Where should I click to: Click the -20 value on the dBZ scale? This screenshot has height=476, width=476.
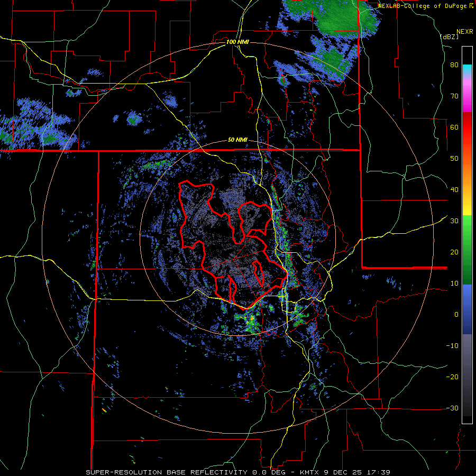click(452, 377)
